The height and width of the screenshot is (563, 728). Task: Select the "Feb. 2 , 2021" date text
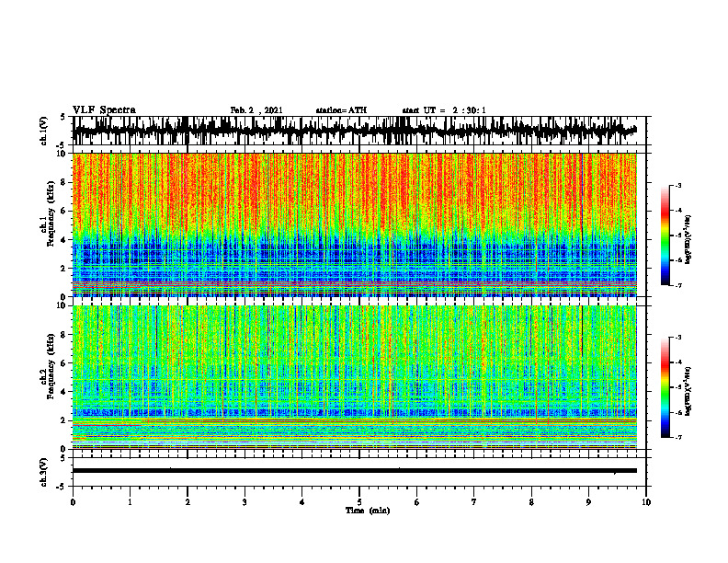pyautogui.click(x=256, y=110)
